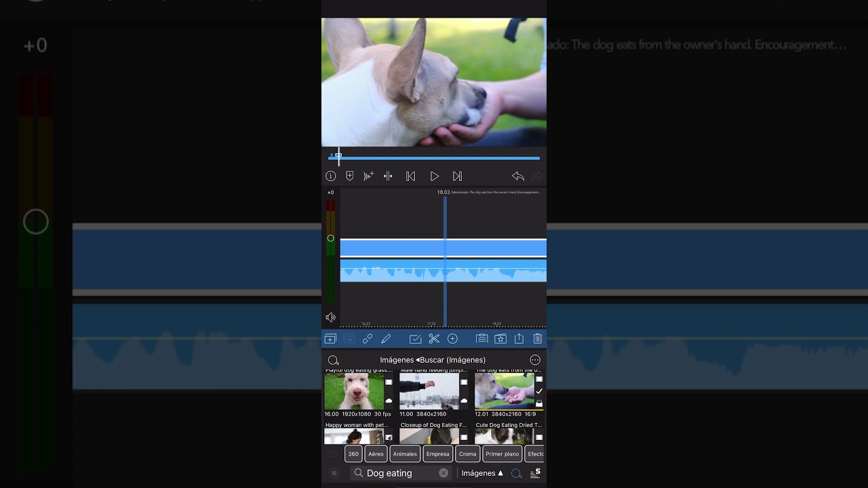Adjust the audio level knob on the meter

pos(331,238)
